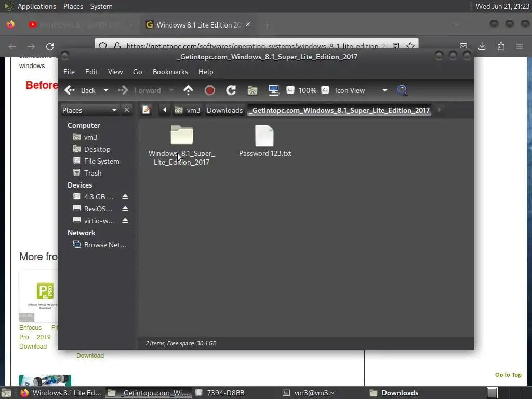Viewport: 532px width, 399px height.
Task: Open the Firefox extensions puzzle icon
Action: tap(501, 46)
